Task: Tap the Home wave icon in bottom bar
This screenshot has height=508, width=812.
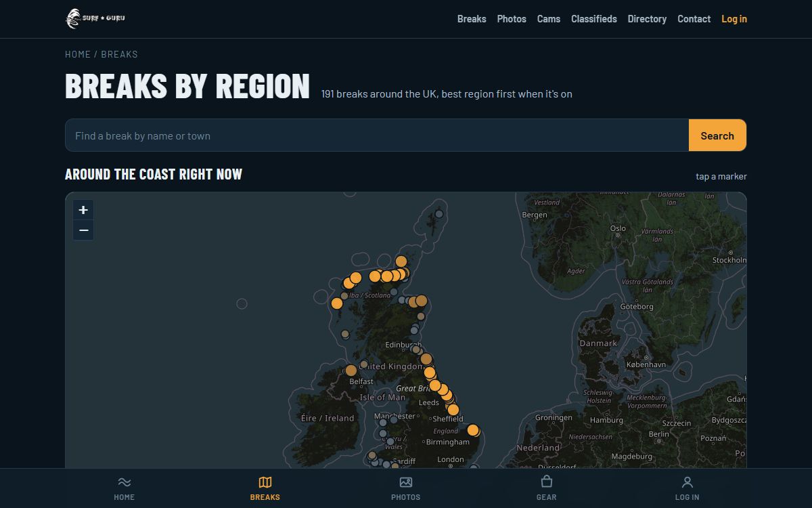Action: click(x=125, y=482)
